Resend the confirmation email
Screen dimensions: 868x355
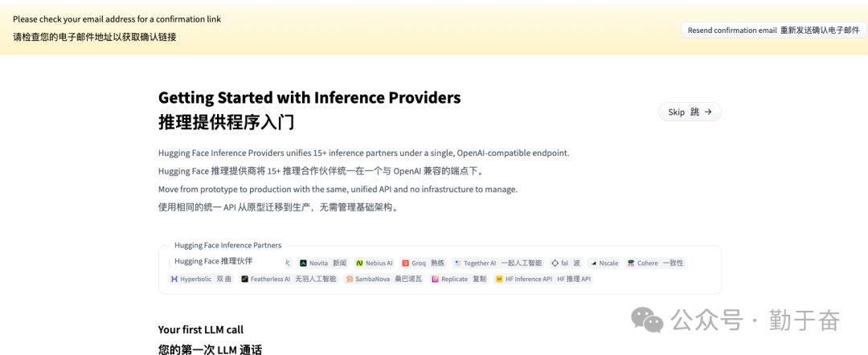pyautogui.click(x=773, y=31)
